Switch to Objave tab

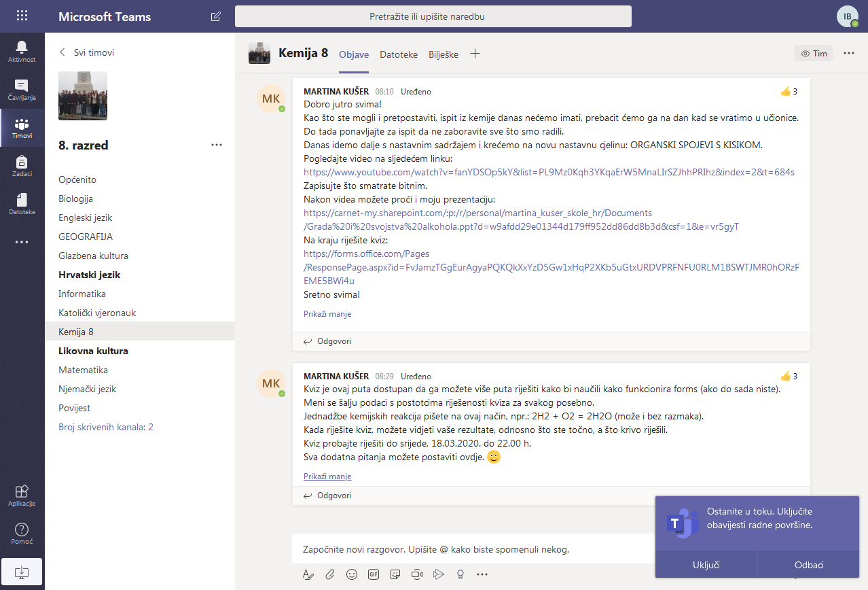tap(354, 54)
